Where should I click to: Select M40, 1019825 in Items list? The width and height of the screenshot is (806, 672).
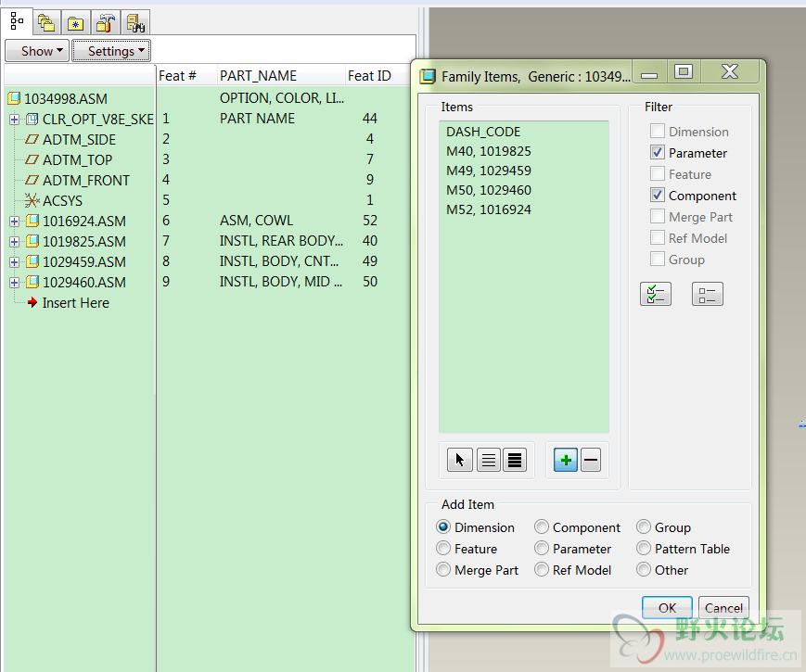[488, 152]
